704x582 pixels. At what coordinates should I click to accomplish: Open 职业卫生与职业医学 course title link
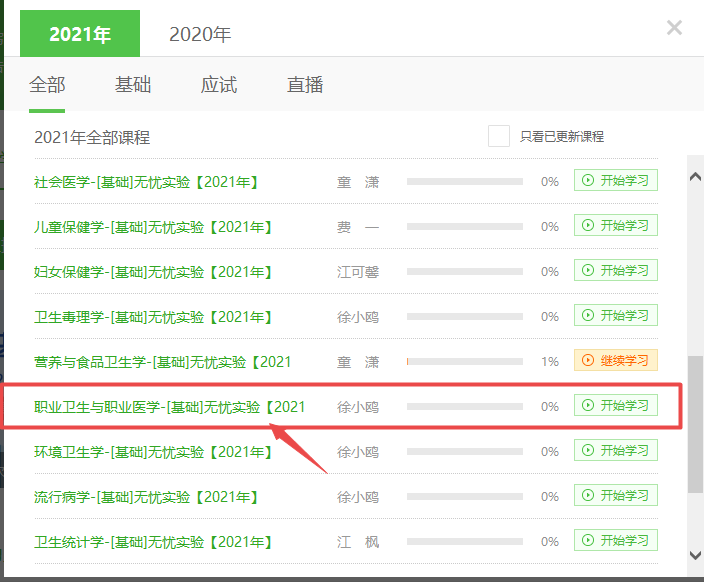coord(170,407)
